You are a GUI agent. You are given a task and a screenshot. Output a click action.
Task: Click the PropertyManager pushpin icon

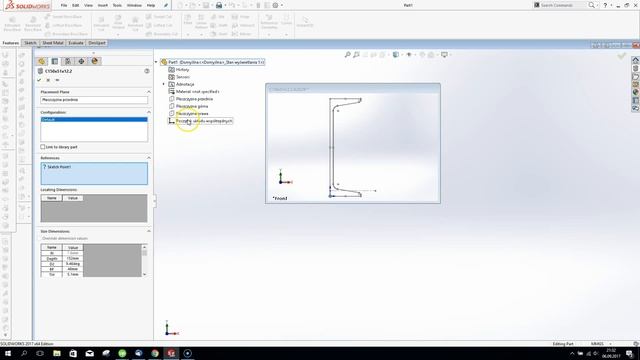[x=57, y=80]
